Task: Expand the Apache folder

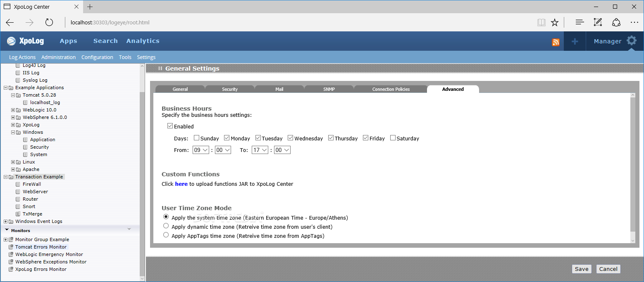Action: tap(13, 169)
